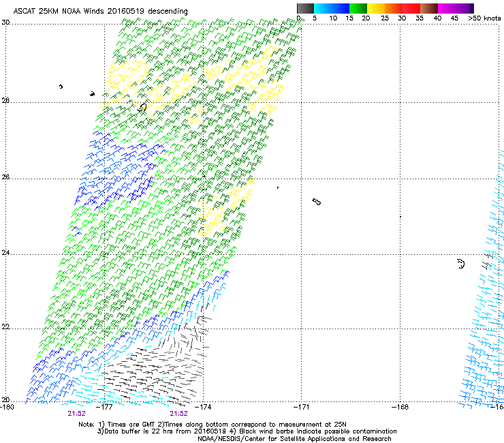
Task: Click the longitude label '-174'
Action: (x=203, y=407)
